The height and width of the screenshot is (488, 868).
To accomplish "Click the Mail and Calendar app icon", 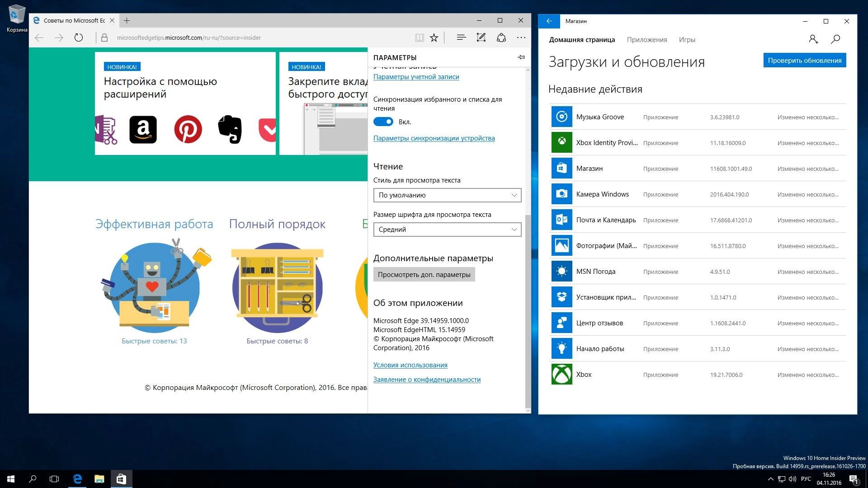I will pos(561,220).
